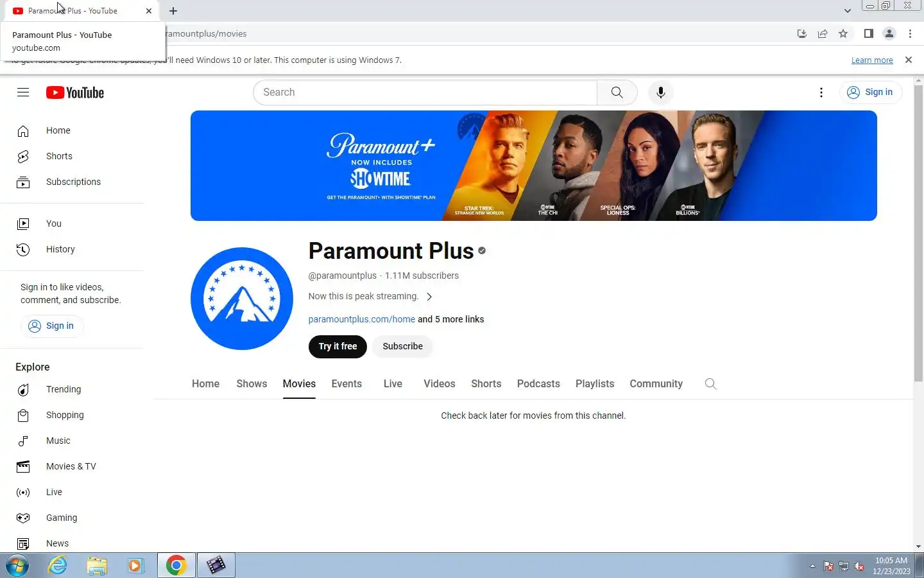Dismiss the Chrome update notification bar
Viewport: 924px width, 578px height.
(909, 60)
